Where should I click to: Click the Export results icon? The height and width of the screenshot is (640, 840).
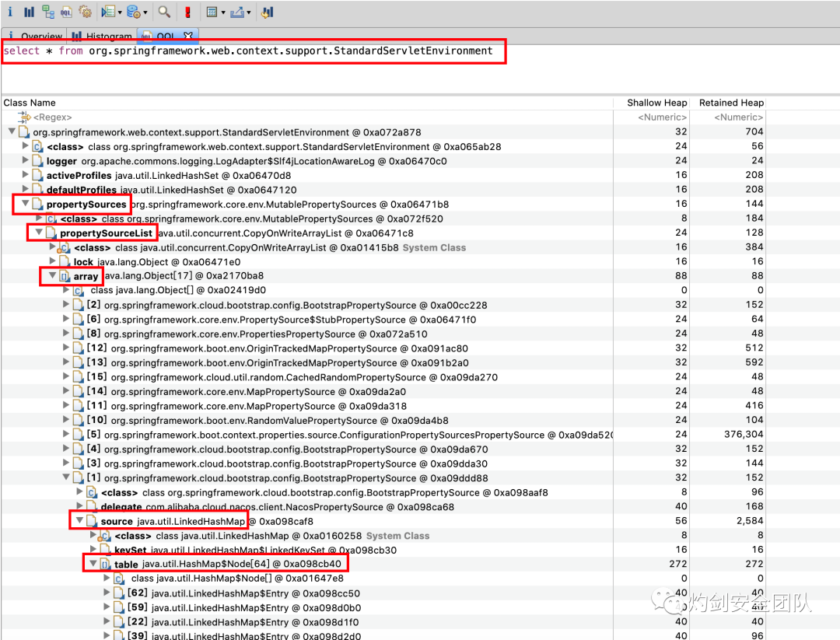[237, 12]
